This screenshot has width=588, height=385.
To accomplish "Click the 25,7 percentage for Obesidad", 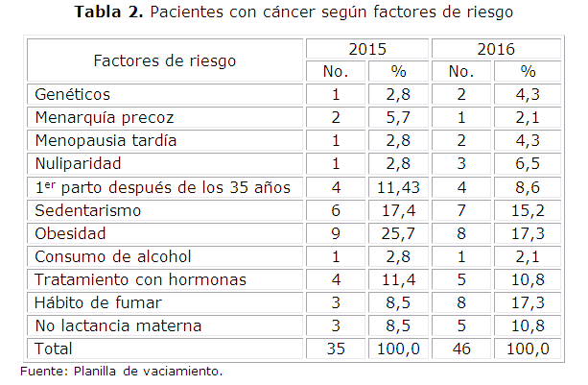I will click(x=400, y=233).
